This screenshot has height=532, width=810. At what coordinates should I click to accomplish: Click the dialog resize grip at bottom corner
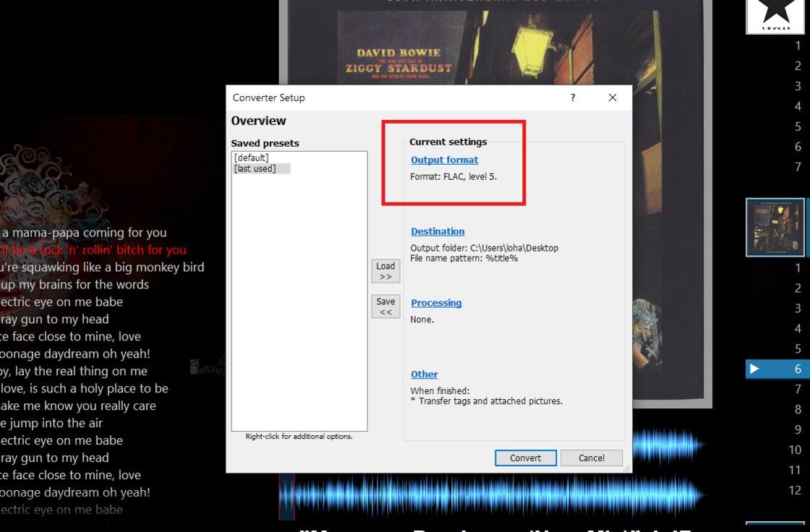(x=626, y=468)
